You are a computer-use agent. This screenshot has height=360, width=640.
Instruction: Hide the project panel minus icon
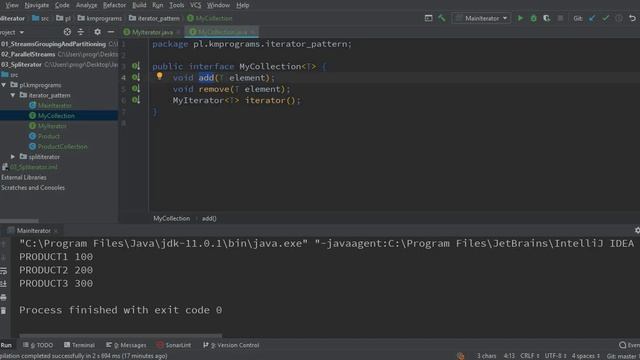[x=111, y=32]
